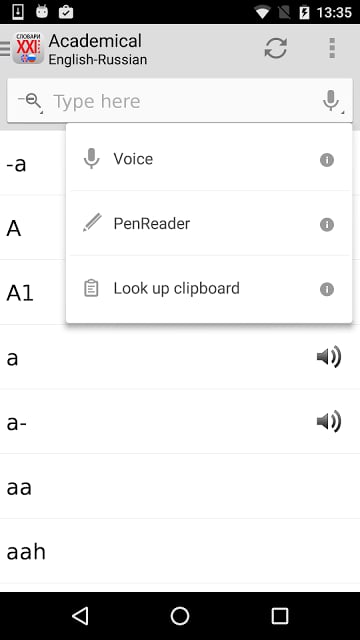Choose PenReader handwriting input
Viewport: 360px width, 640px height.
(x=209, y=223)
